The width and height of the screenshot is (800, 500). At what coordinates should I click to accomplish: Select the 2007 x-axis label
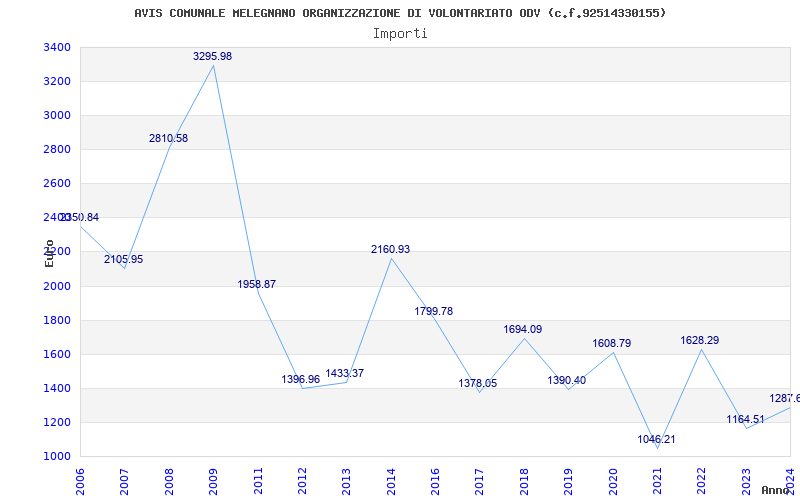coord(124,482)
